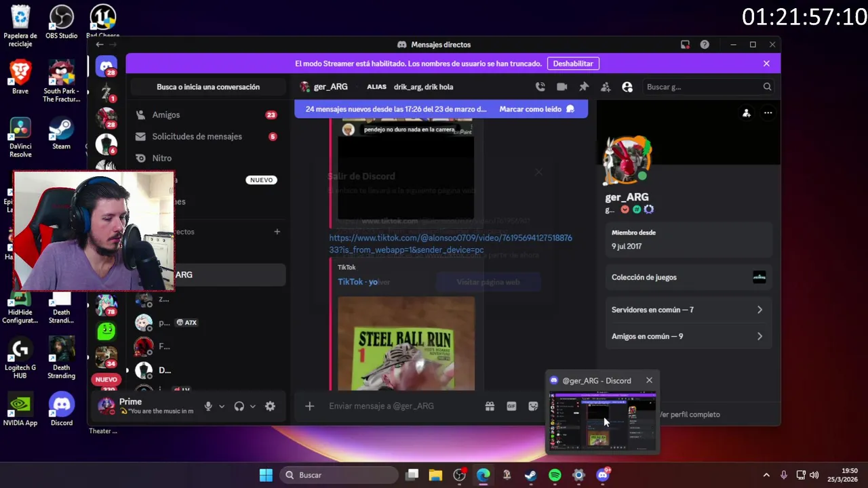Open OBS Studio desktop shortcut
The width and height of the screenshot is (868, 488).
click(x=61, y=22)
